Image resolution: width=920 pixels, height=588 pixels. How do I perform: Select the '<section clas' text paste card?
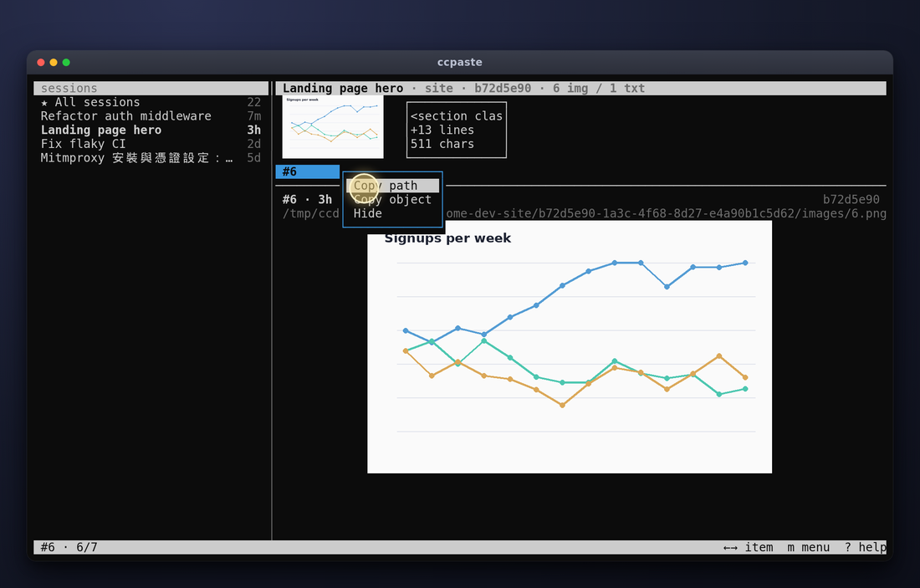click(x=457, y=130)
